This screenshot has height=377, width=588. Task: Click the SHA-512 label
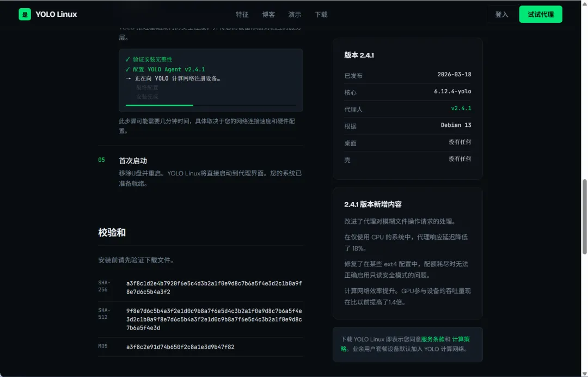tap(104, 314)
